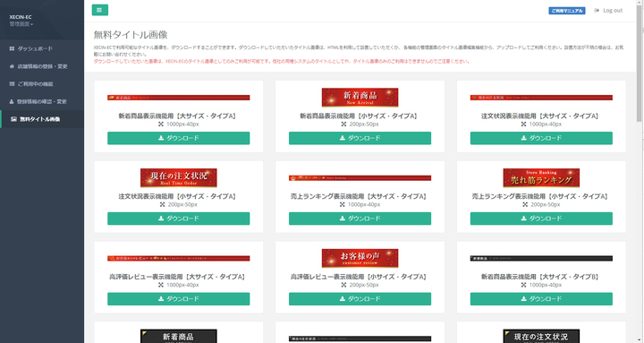This screenshot has height=343, width=644.
Task: Click the user icon beside 登録情報の確認・変更
Action: [12, 101]
